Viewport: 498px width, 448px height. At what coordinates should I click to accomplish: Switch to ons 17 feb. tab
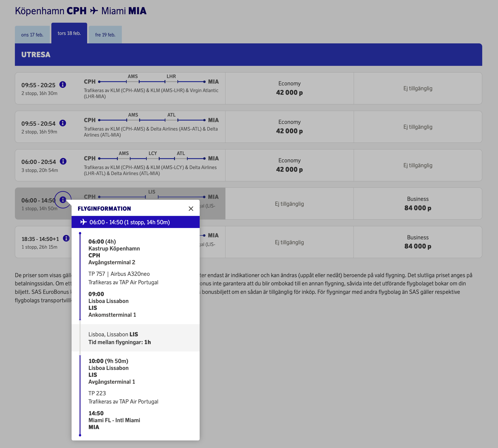point(32,35)
